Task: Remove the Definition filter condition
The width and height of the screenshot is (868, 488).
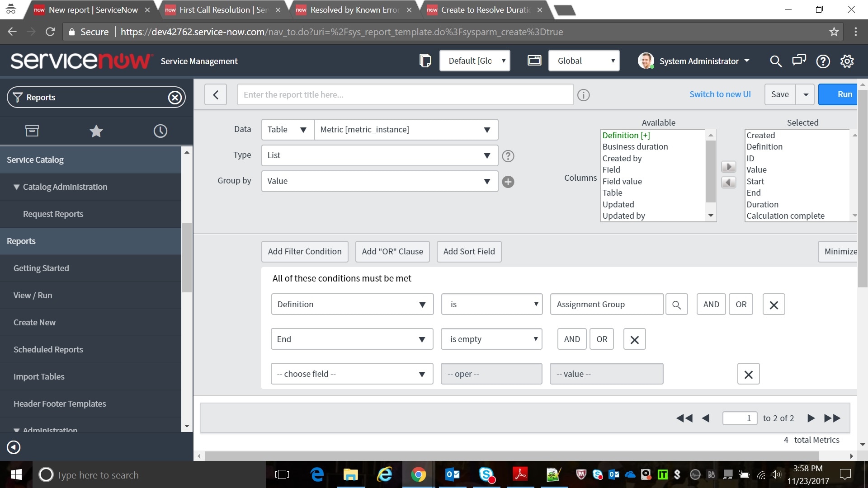Action: pyautogui.click(x=774, y=305)
